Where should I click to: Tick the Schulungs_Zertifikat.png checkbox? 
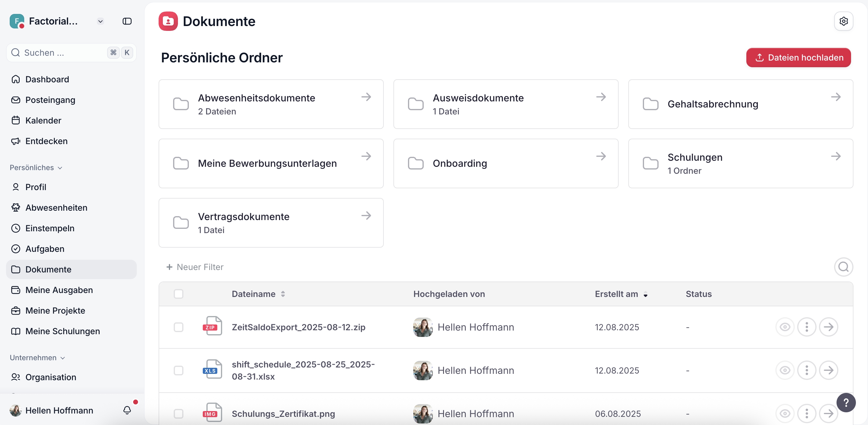(178, 413)
